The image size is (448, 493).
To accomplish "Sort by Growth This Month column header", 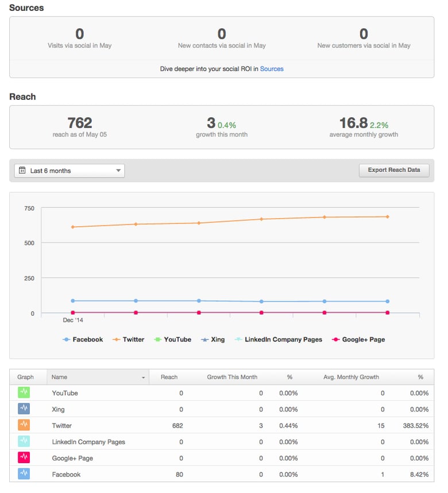I will [232, 377].
